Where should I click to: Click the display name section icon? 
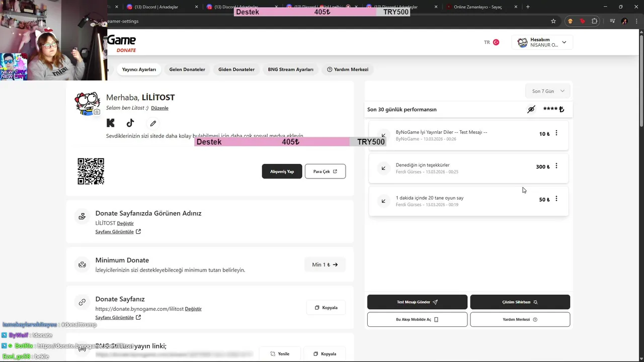pos(82,217)
